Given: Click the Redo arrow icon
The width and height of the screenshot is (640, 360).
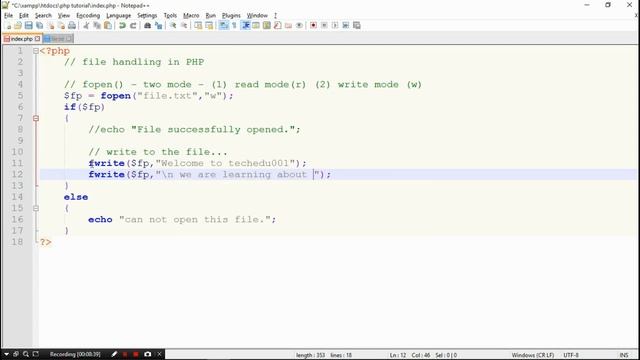Looking at the screenshot, I should coord(133,26).
